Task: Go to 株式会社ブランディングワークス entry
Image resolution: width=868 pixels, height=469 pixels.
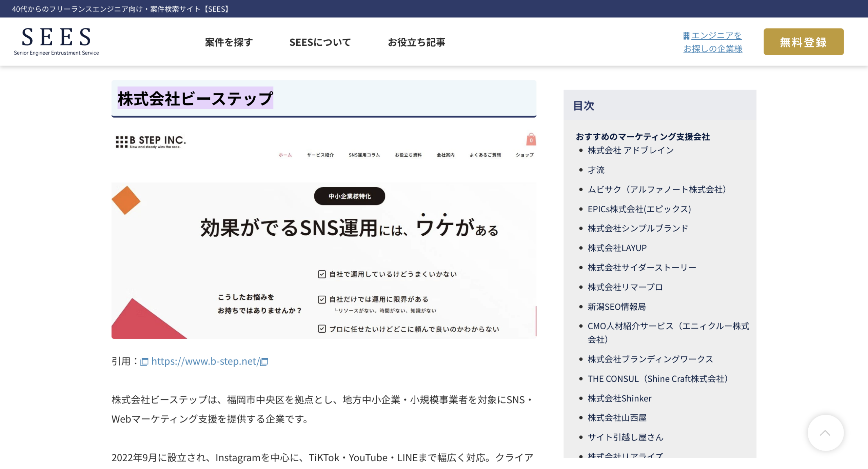Action: coord(650,359)
